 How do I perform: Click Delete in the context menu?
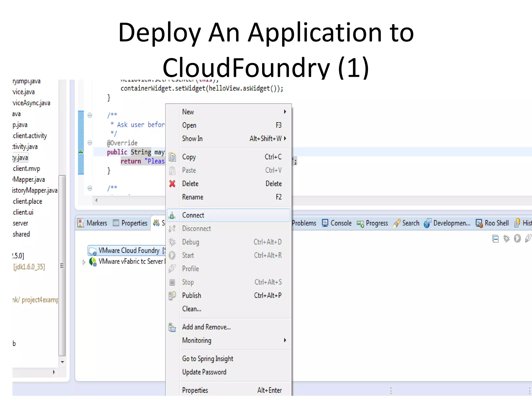point(228,184)
